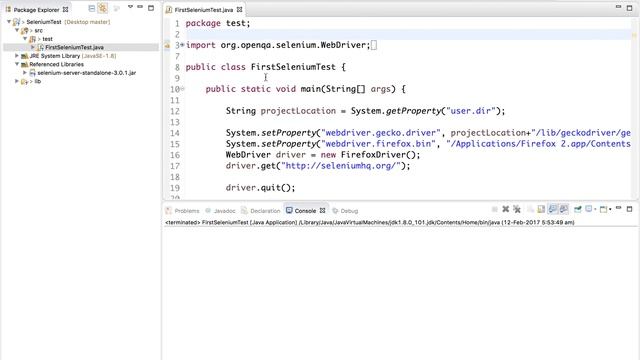This screenshot has height=360, width=640.
Task: Click 'FirefoxDriver()' on line 16
Action: click(378, 155)
